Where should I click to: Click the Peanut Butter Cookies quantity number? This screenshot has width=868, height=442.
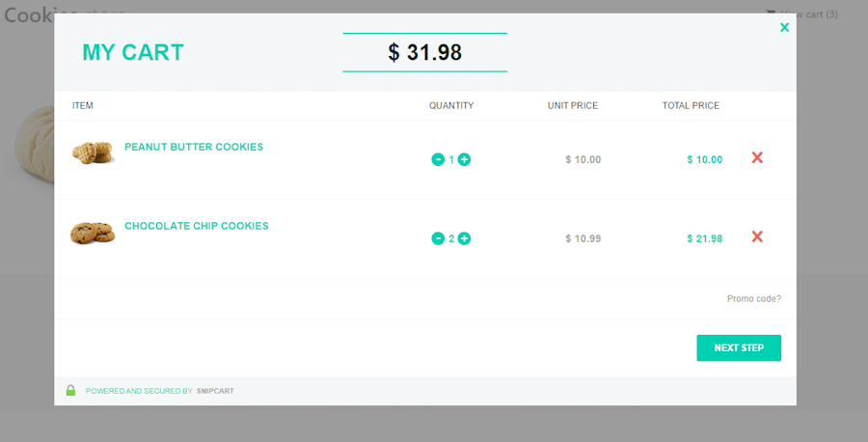pos(451,159)
